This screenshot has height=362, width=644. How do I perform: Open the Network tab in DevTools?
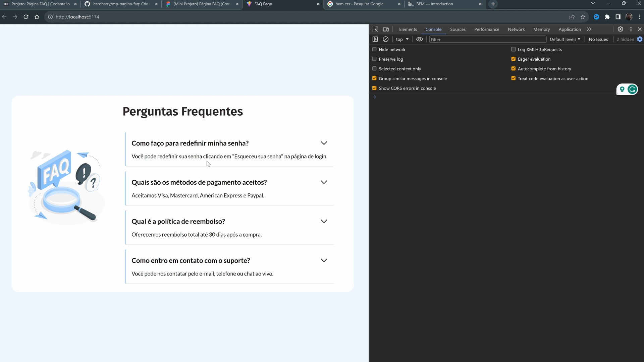click(x=516, y=29)
